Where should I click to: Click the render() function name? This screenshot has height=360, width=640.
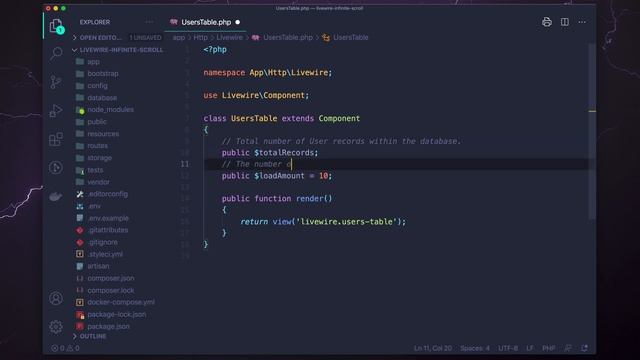pyautogui.click(x=309, y=199)
